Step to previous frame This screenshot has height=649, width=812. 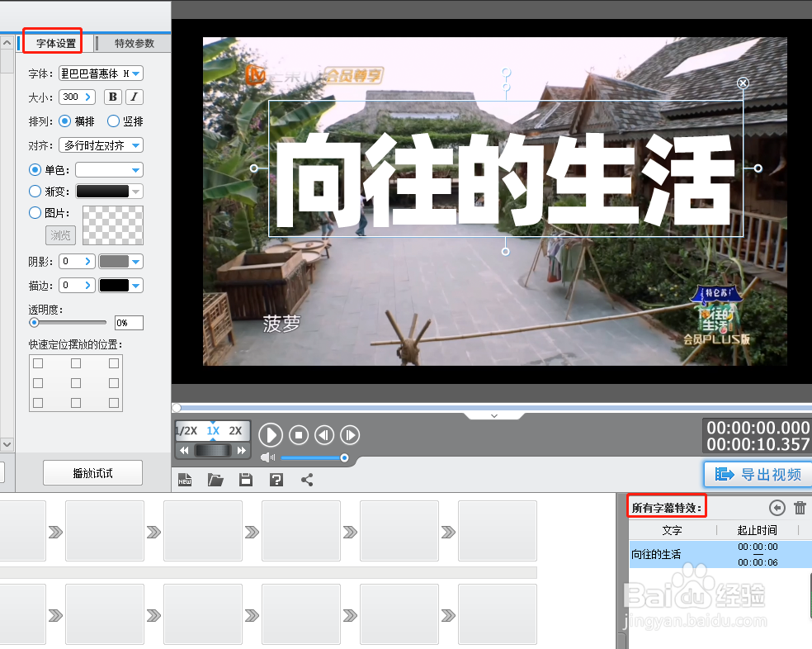[324, 435]
